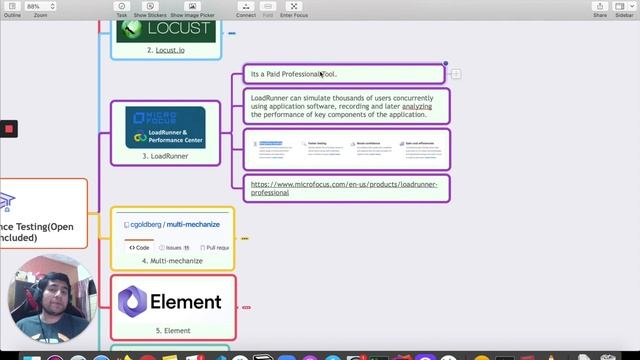
Task: Click the Issues tab in the GitHub image
Action: pos(174,248)
